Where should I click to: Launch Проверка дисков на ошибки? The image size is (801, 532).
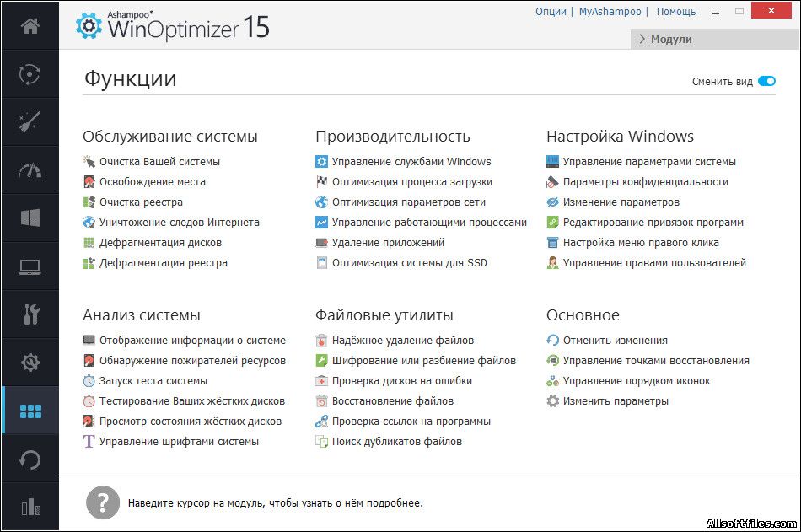coord(402,381)
